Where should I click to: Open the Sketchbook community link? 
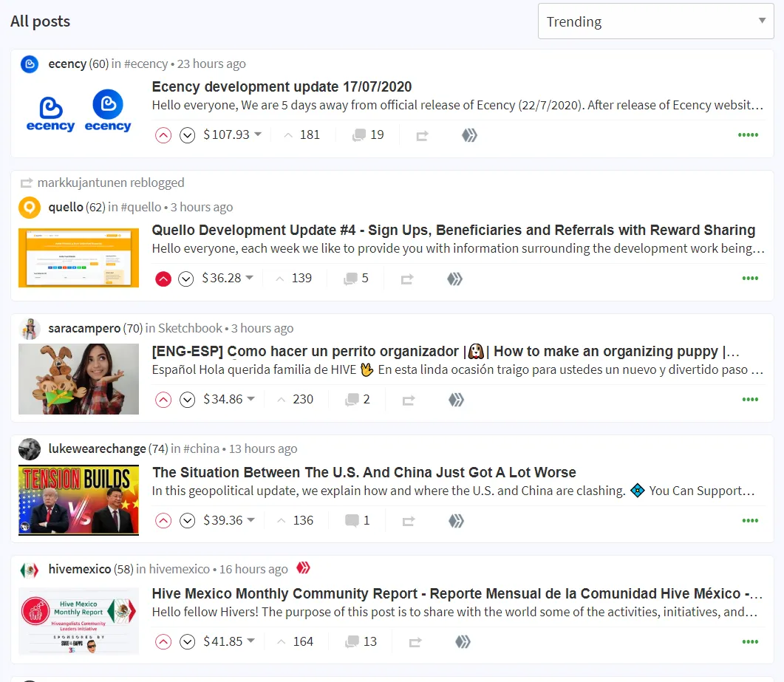(190, 329)
